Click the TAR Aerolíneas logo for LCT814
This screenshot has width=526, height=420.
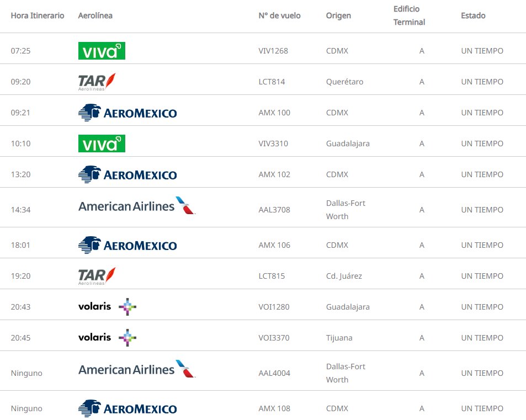click(97, 82)
